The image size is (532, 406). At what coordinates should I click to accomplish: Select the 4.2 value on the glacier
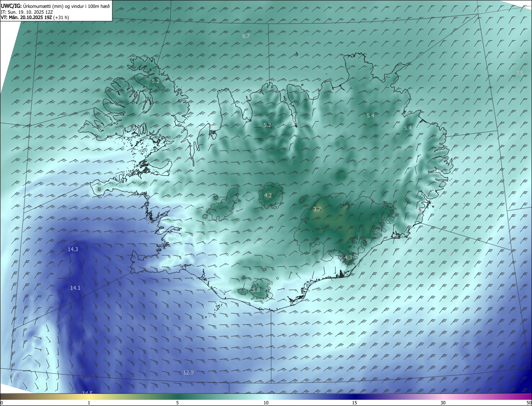tap(268, 196)
